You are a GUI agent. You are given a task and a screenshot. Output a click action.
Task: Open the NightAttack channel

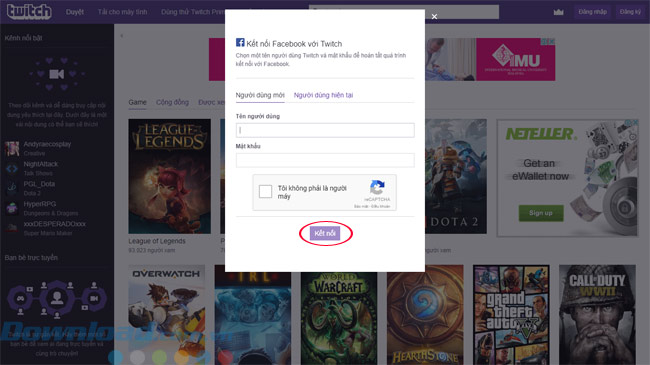(41, 164)
